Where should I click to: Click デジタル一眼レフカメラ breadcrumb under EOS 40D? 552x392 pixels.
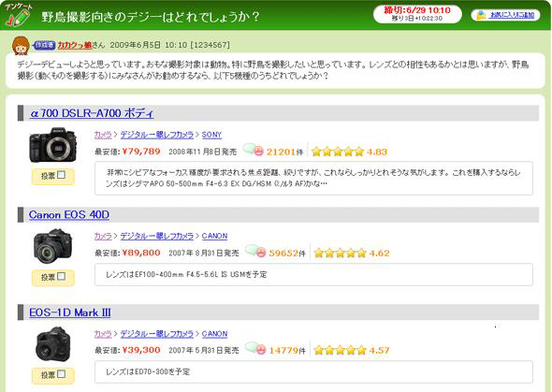(157, 236)
